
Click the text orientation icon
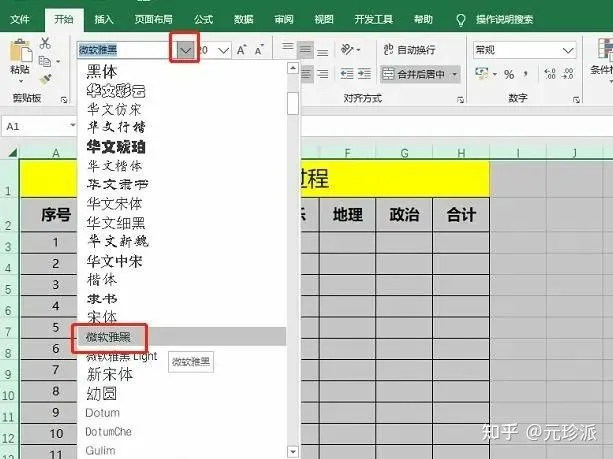(x=350, y=49)
